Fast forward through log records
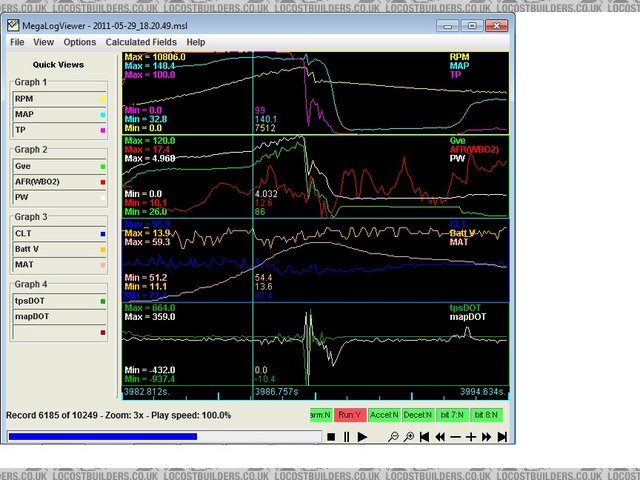 click(486, 437)
